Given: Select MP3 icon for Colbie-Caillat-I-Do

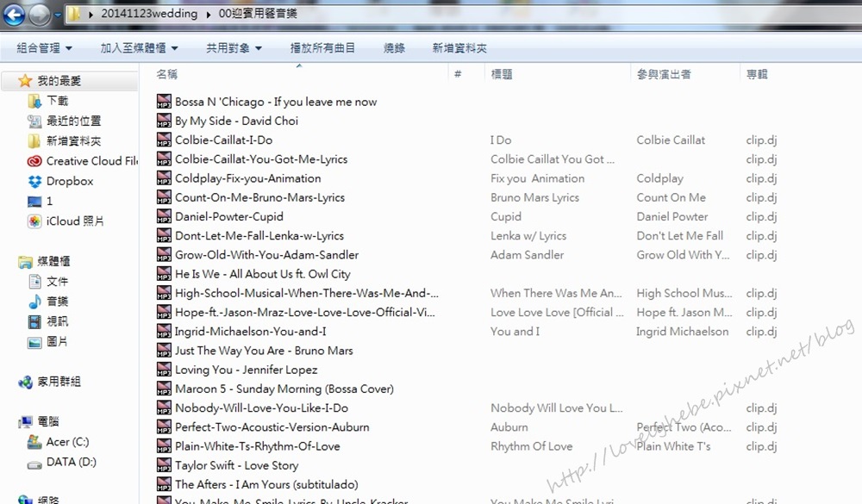Looking at the screenshot, I should point(164,140).
